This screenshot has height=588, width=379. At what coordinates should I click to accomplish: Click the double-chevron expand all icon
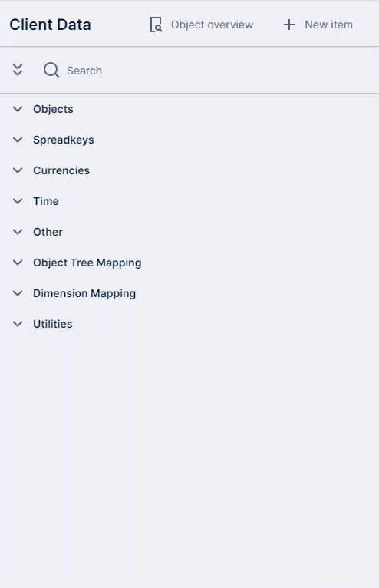[18, 70]
